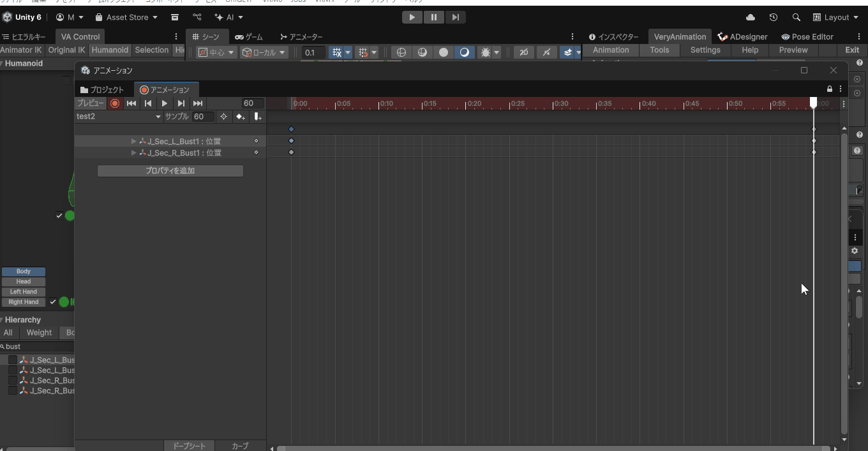Image resolution: width=868 pixels, height=451 pixels.
Task: Click the Samples value field
Action: (203, 117)
